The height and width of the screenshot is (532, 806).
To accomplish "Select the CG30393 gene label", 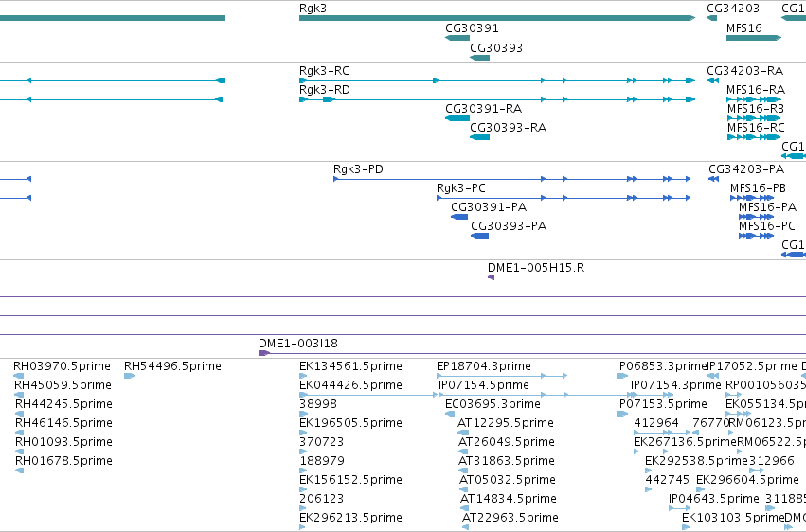I will 496,47.
